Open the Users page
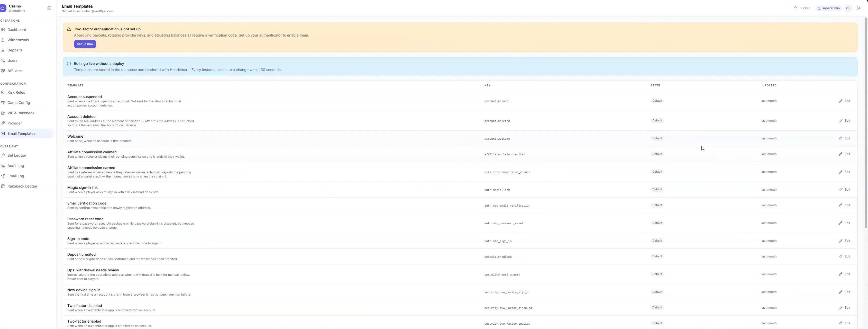 coord(27,61)
